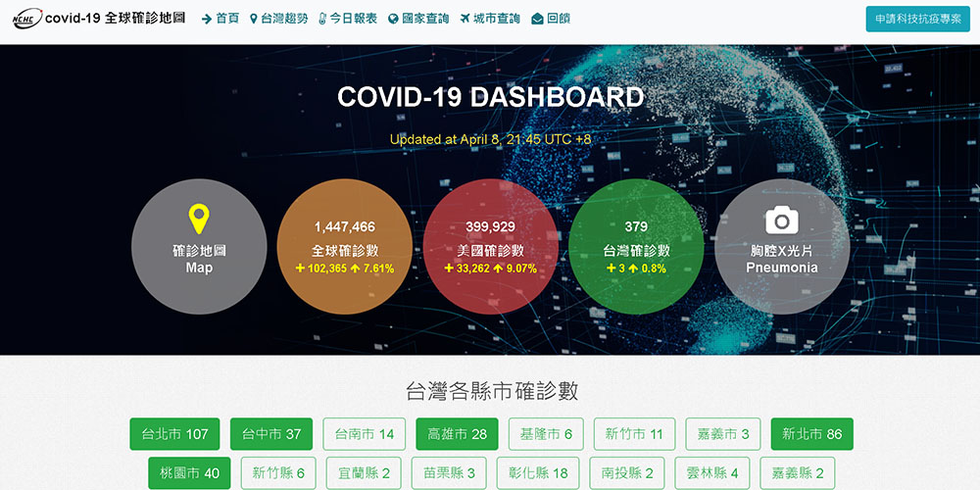Select the 桃園市 40 tag
Screen dimensions: 980x490
click(189, 473)
